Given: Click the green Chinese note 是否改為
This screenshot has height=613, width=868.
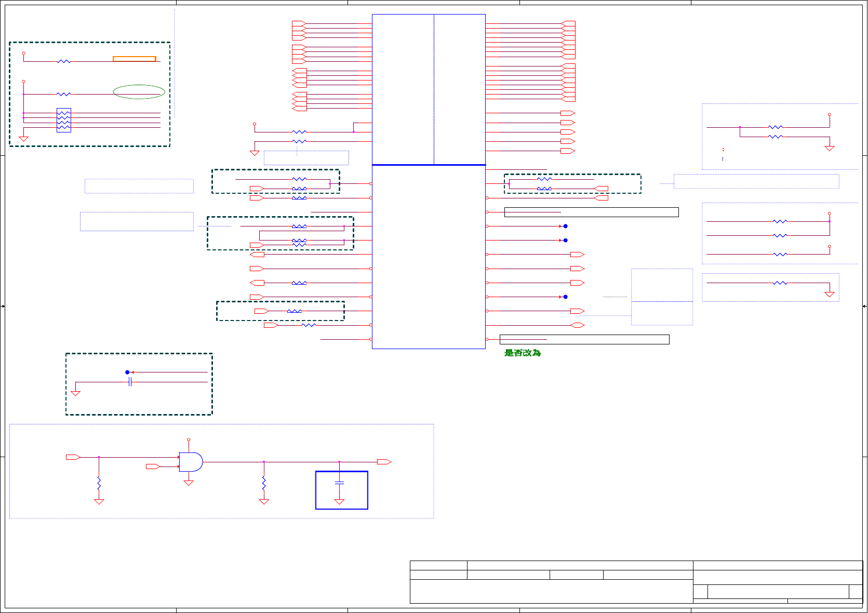Looking at the screenshot, I should [523, 353].
